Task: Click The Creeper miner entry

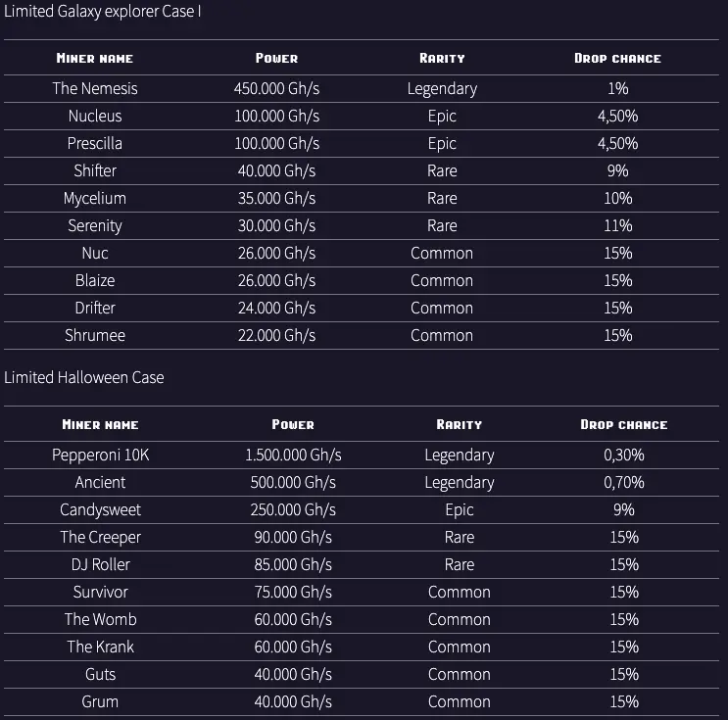Action: (100, 537)
